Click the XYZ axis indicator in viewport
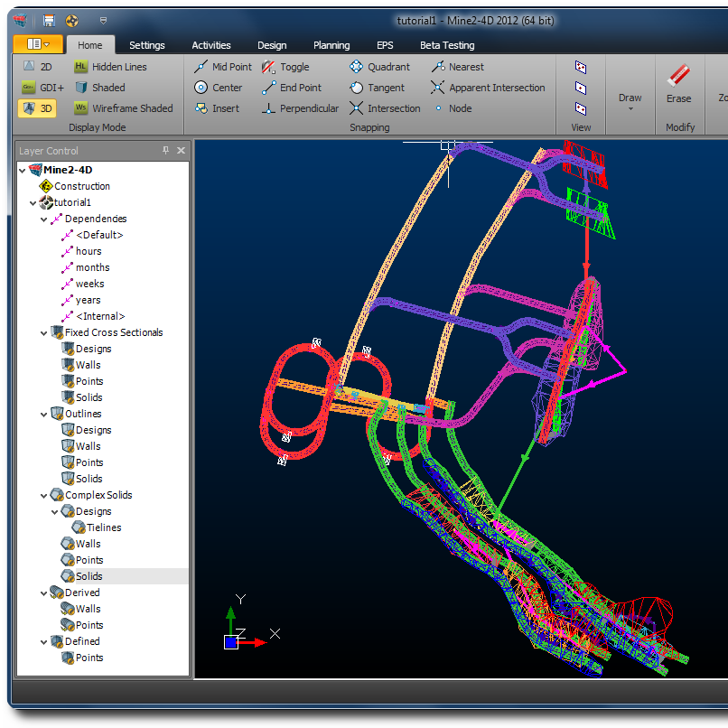Image resolution: width=728 pixels, height=728 pixels. coord(251,622)
